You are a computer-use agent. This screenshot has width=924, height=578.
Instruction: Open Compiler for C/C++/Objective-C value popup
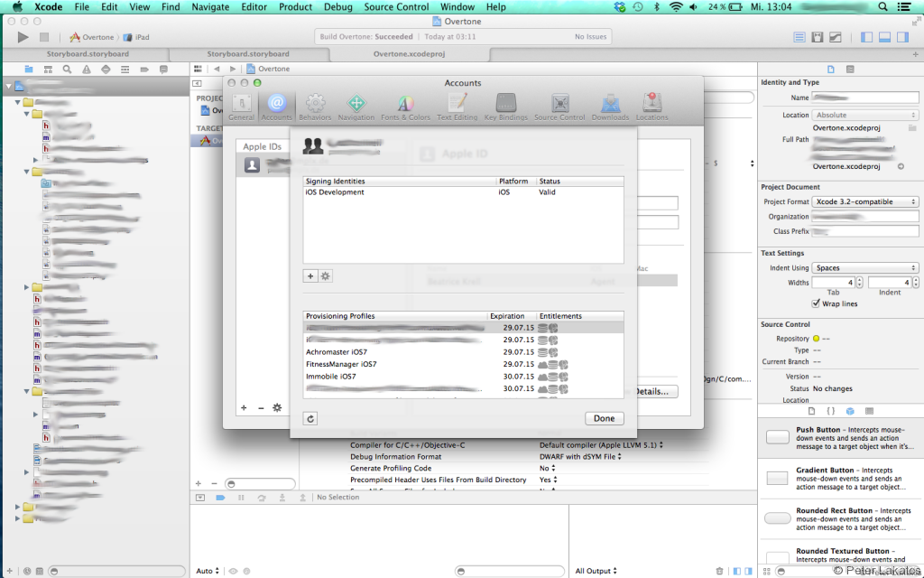click(601, 445)
